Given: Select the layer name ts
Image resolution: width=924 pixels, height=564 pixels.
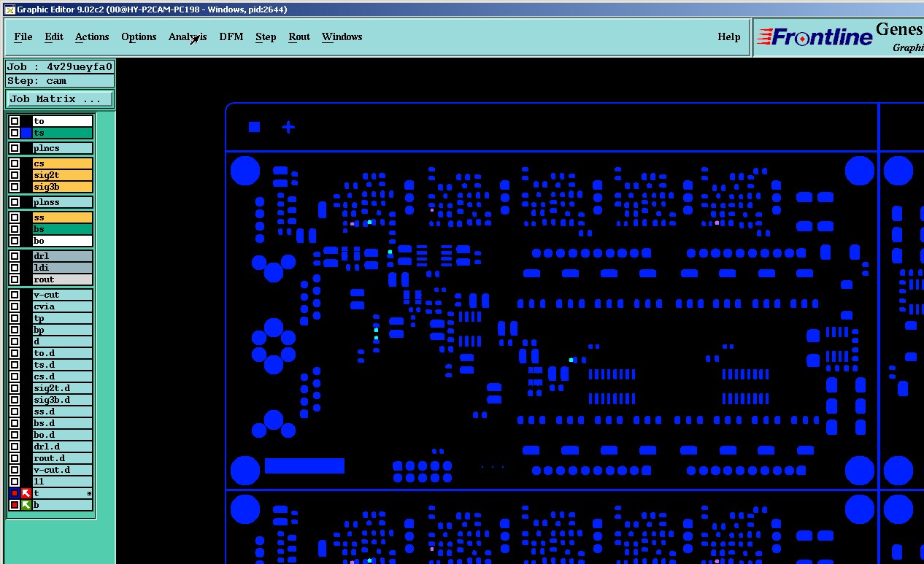Looking at the screenshot, I should tap(63, 133).
